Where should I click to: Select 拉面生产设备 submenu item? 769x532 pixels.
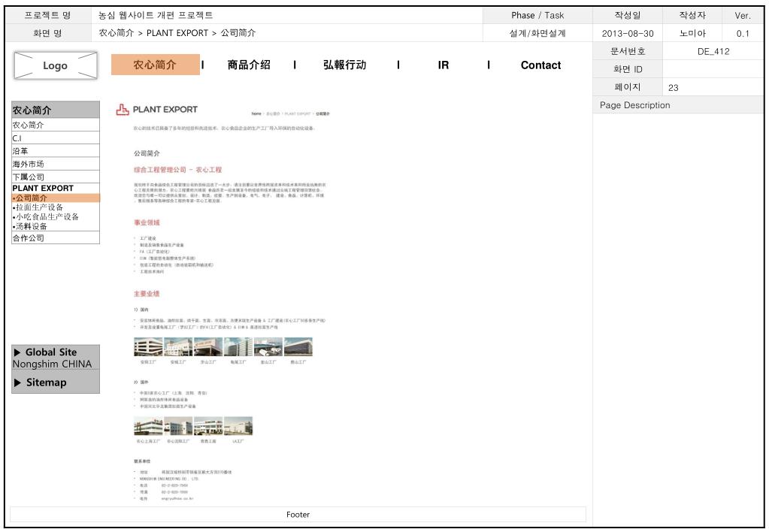(38, 207)
